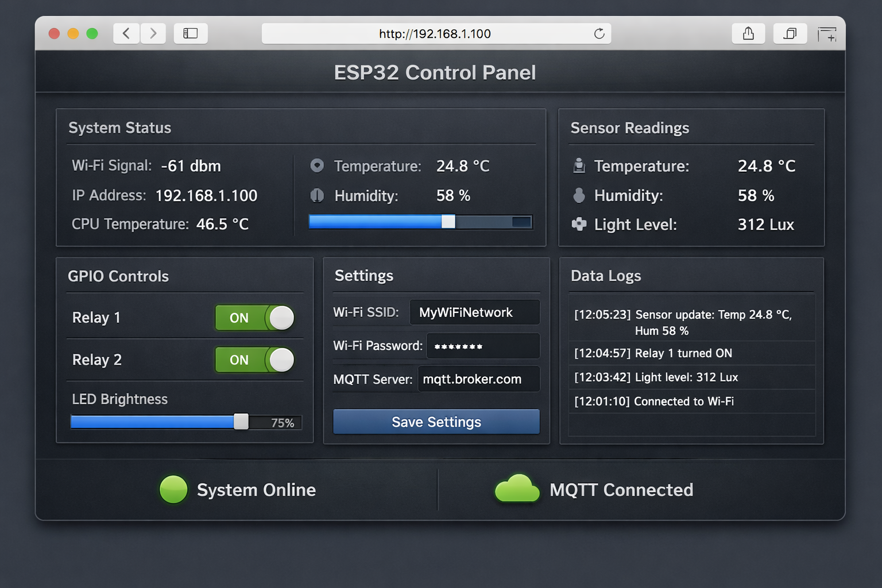Viewport: 882px width, 588px height.
Task: Click the System Status temperature icon
Action: point(317,165)
